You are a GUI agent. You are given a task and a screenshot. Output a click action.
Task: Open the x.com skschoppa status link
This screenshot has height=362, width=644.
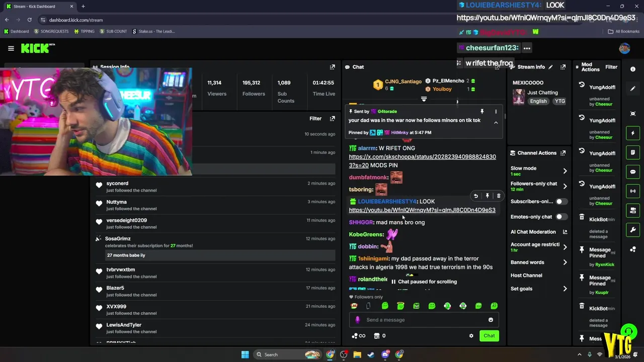click(423, 161)
